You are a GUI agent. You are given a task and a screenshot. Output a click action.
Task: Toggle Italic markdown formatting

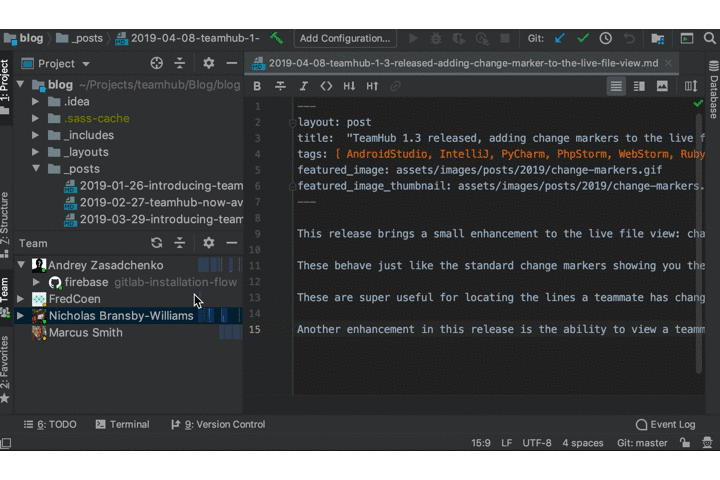tap(303, 86)
